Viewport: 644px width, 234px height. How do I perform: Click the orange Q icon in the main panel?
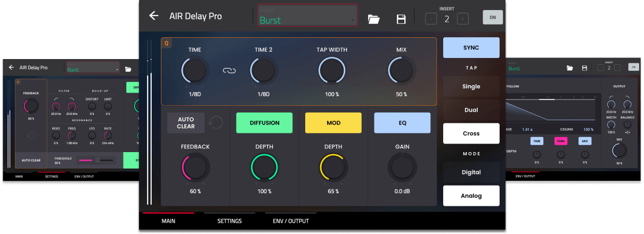[166, 44]
